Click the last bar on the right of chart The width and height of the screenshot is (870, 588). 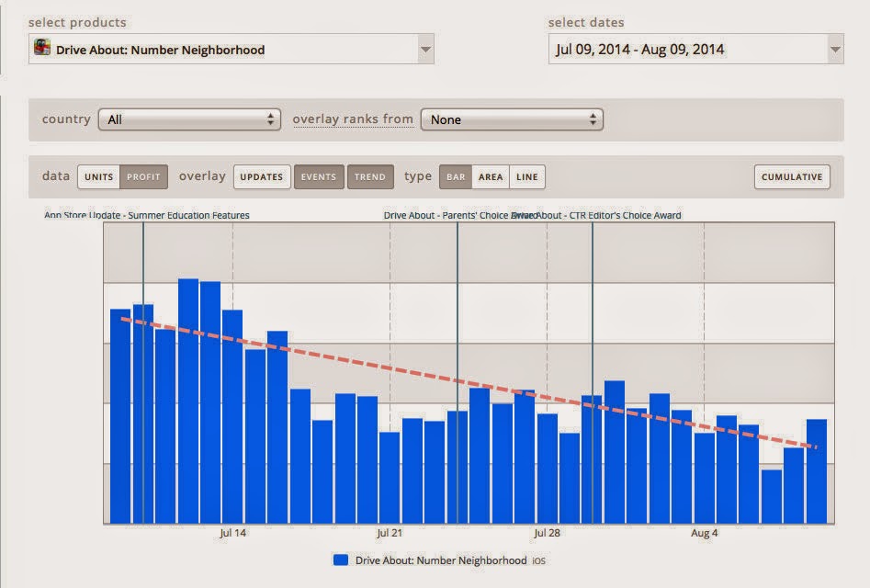click(x=816, y=471)
